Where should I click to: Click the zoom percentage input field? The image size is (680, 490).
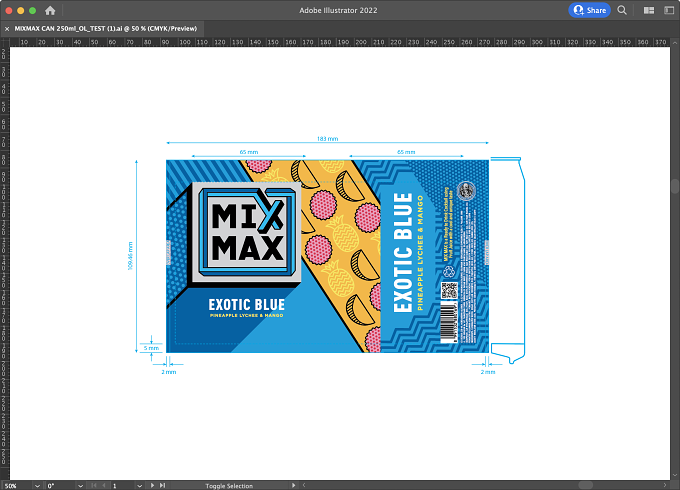tap(17, 486)
